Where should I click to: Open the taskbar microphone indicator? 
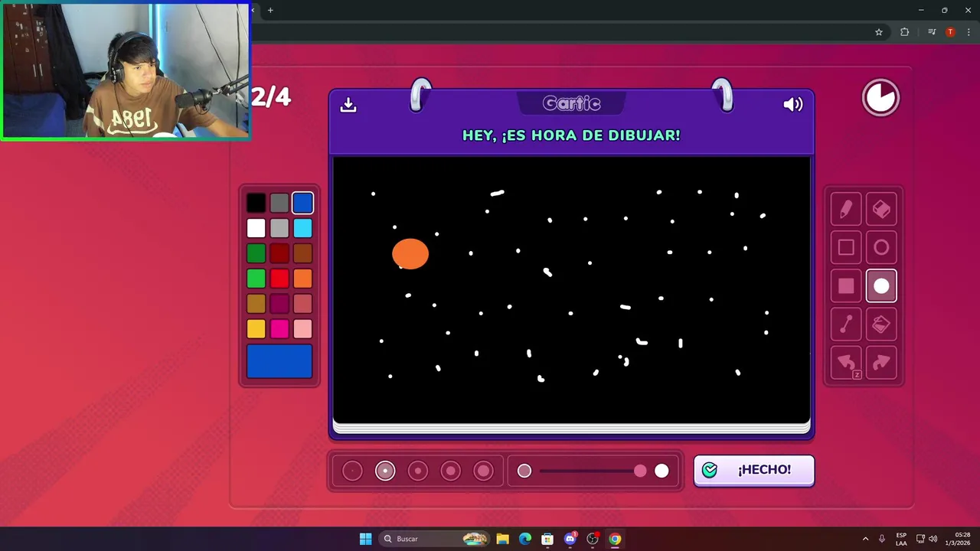[882, 539]
